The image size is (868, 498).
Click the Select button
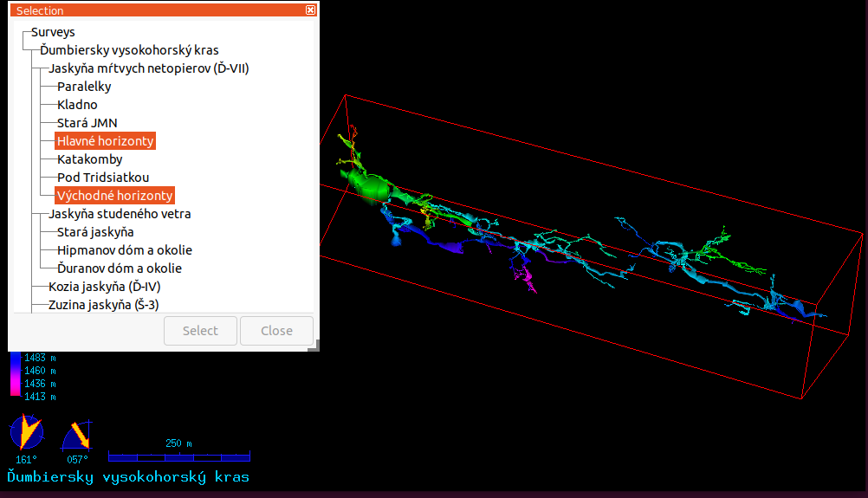pos(200,331)
